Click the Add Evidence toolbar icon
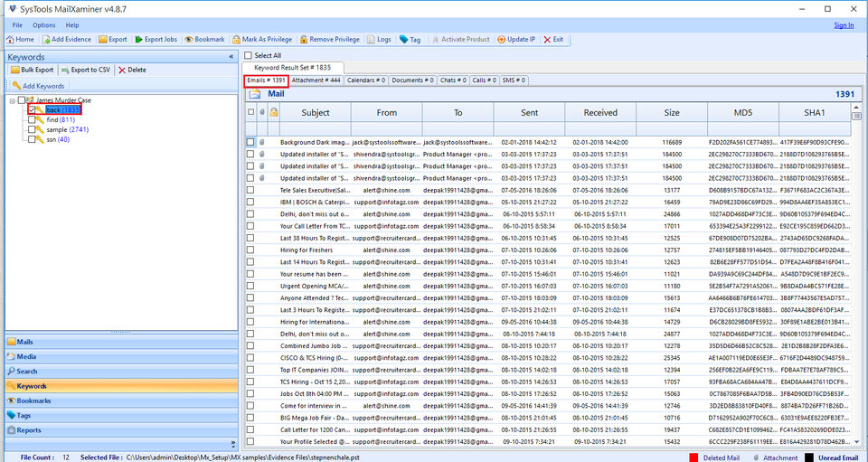Viewport: 868px width, 462px height. (46, 40)
